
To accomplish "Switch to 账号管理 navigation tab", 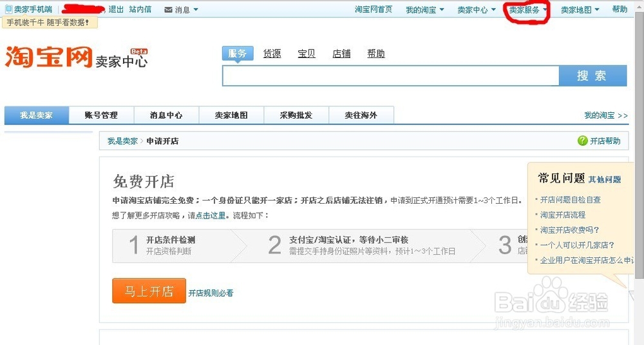I will click(102, 115).
